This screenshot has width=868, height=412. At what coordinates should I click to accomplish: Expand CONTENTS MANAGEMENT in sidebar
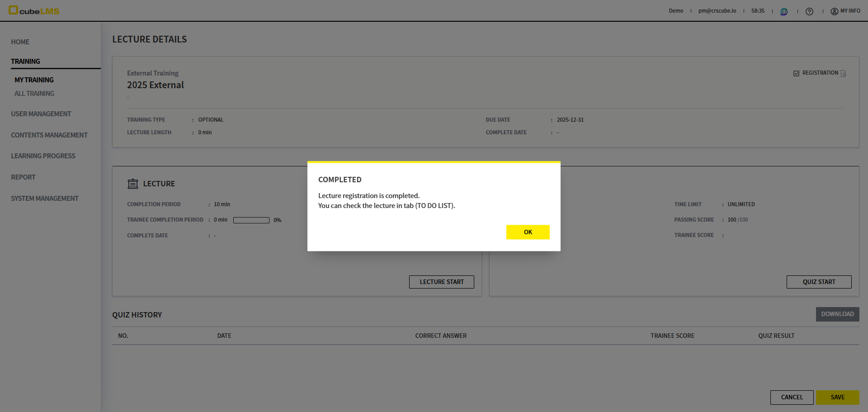click(x=49, y=135)
